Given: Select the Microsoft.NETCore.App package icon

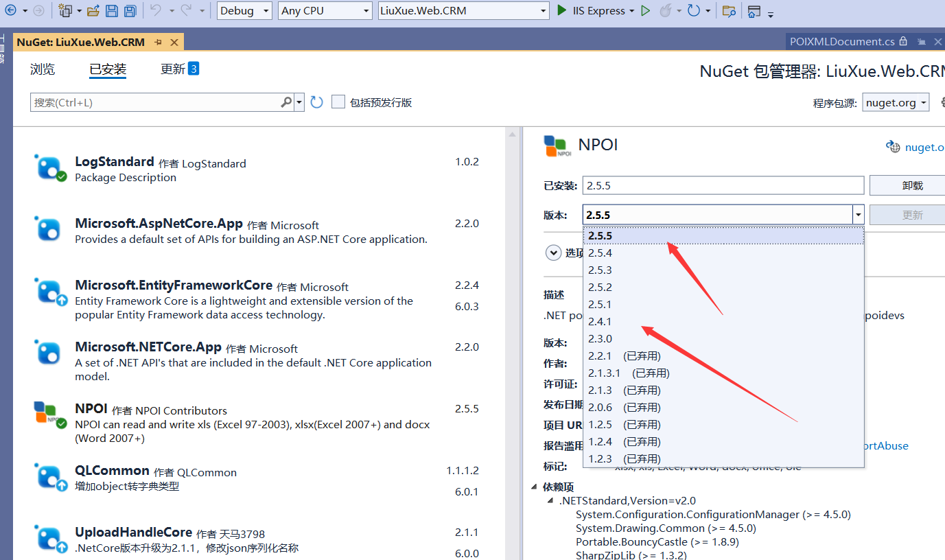Looking at the screenshot, I should tap(49, 352).
